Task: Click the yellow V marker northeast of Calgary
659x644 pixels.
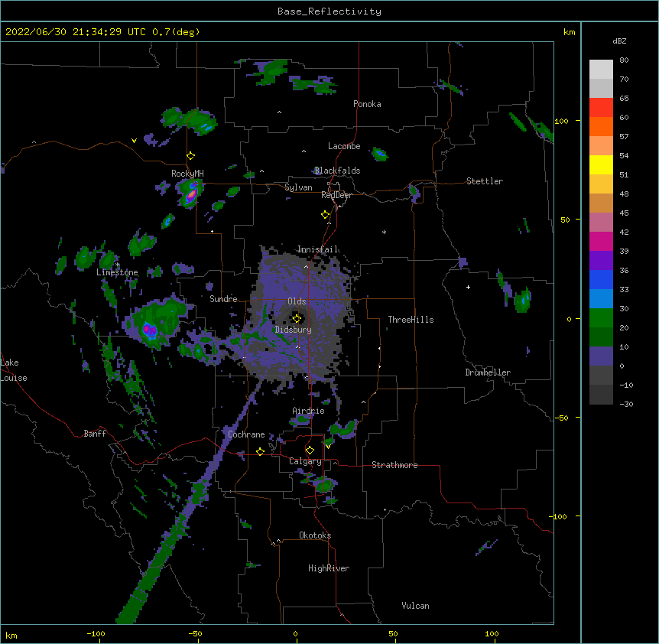Action: [x=328, y=446]
